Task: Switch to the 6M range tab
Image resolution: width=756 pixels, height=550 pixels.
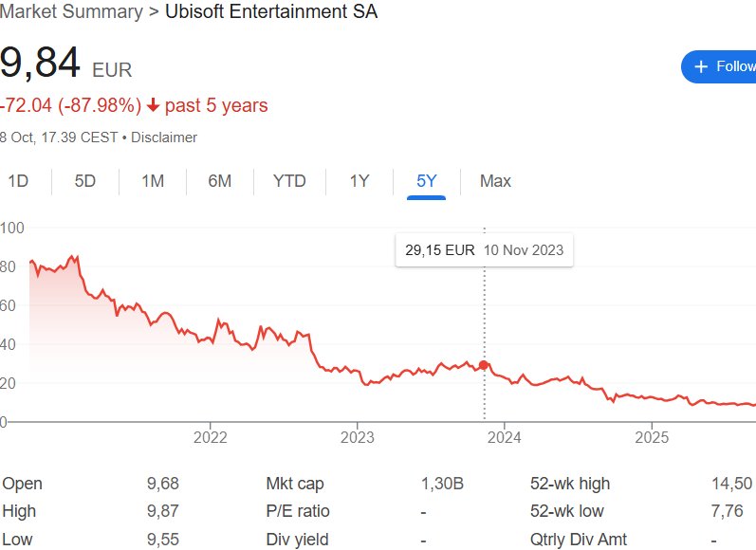Action: tap(220, 180)
